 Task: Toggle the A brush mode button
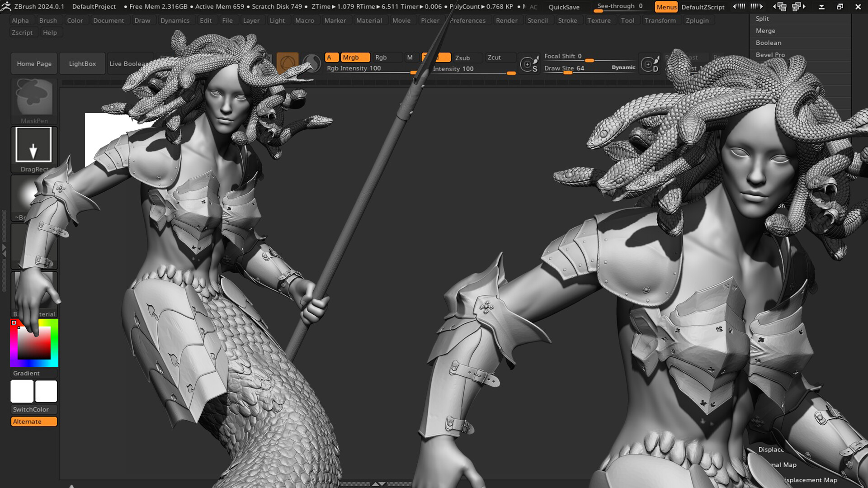coord(331,57)
